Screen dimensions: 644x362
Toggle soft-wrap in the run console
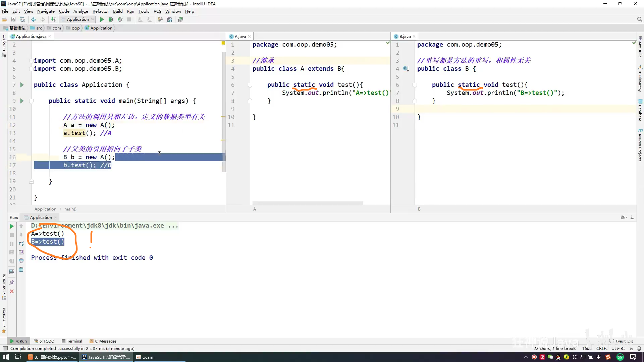coord(21,243)
